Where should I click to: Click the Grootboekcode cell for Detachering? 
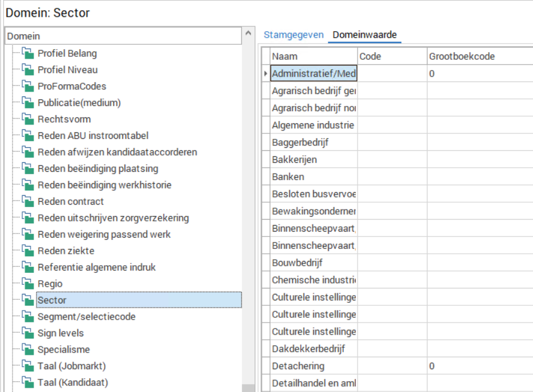(479, 366)
